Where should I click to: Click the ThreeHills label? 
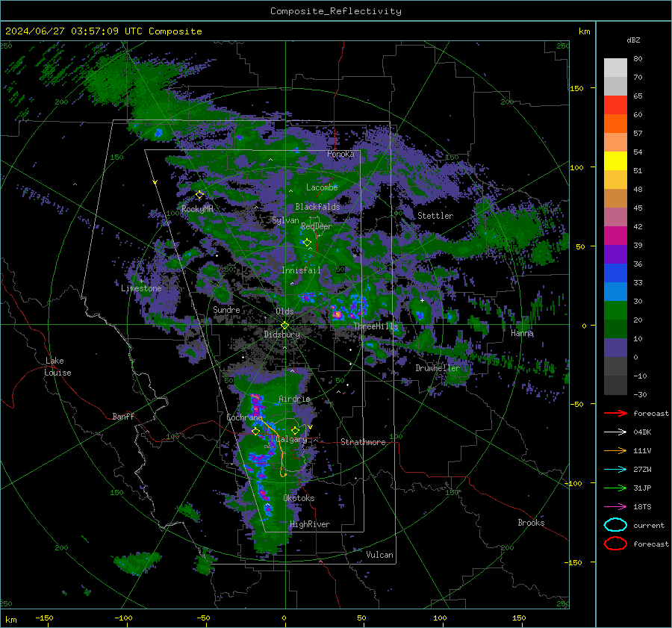point(376,326)
